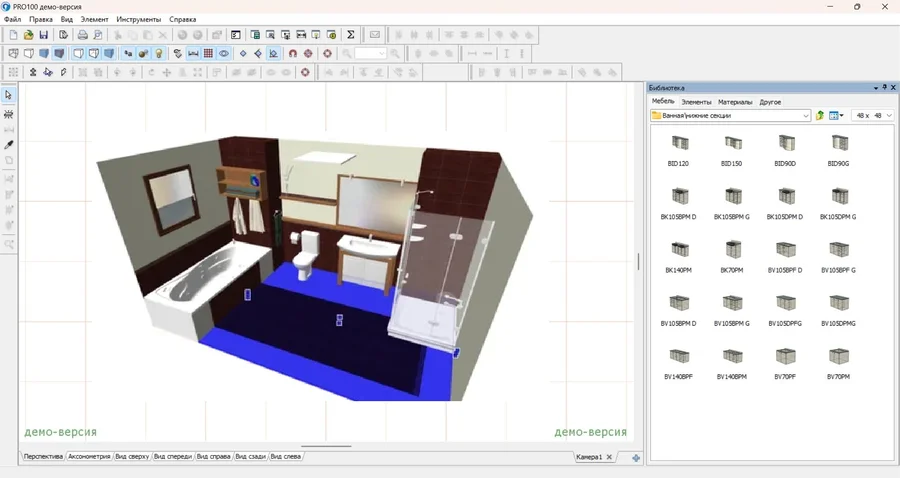Viewport: 900px width, 478px height.
Task: Select the arrow pointer tool
Action: click(9, 95)
